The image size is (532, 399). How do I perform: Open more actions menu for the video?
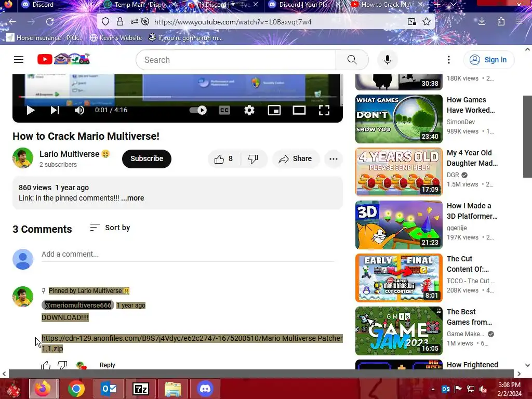tap(334, 159)
